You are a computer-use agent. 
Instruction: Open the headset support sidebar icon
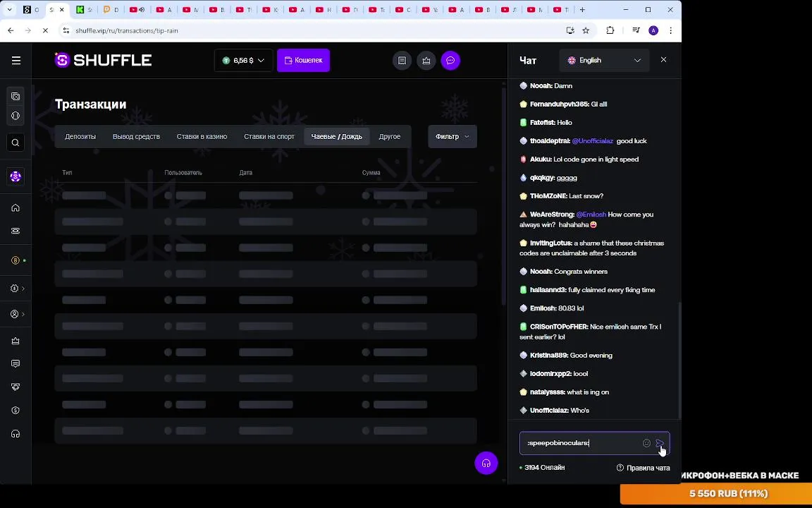click(x=16, y=434)
